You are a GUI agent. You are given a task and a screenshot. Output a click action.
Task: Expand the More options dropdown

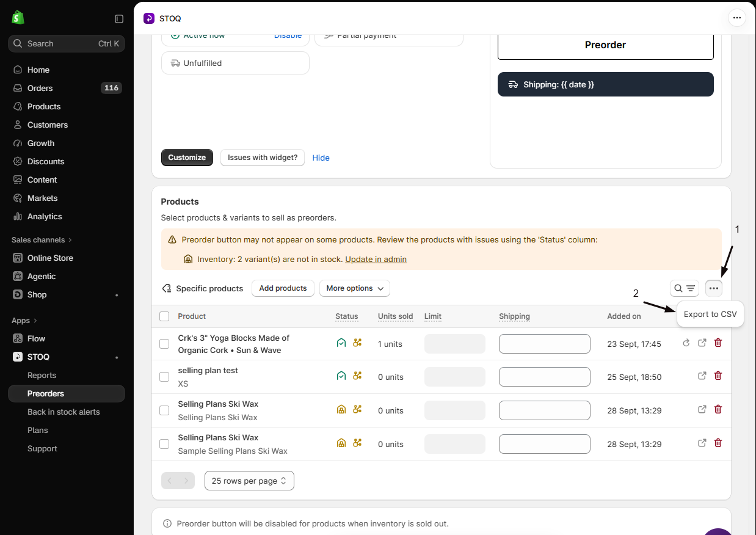click(355, 288)
